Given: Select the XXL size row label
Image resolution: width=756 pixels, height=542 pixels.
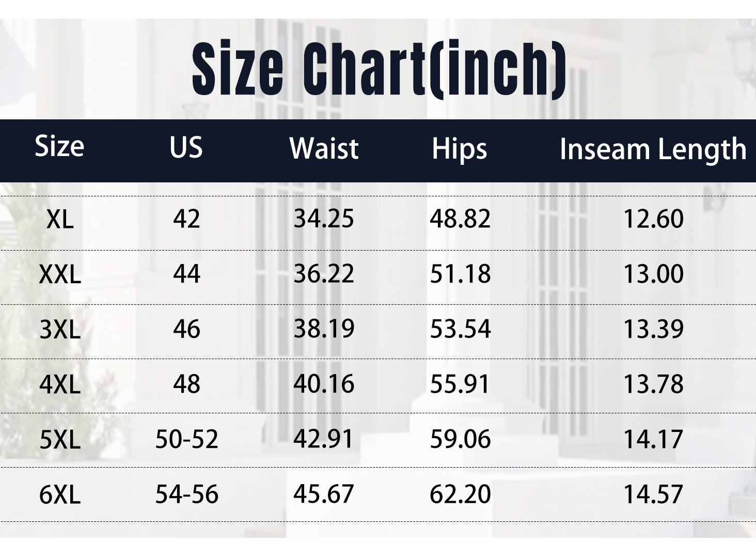Looking at the screenshot, I should (60, 275).
